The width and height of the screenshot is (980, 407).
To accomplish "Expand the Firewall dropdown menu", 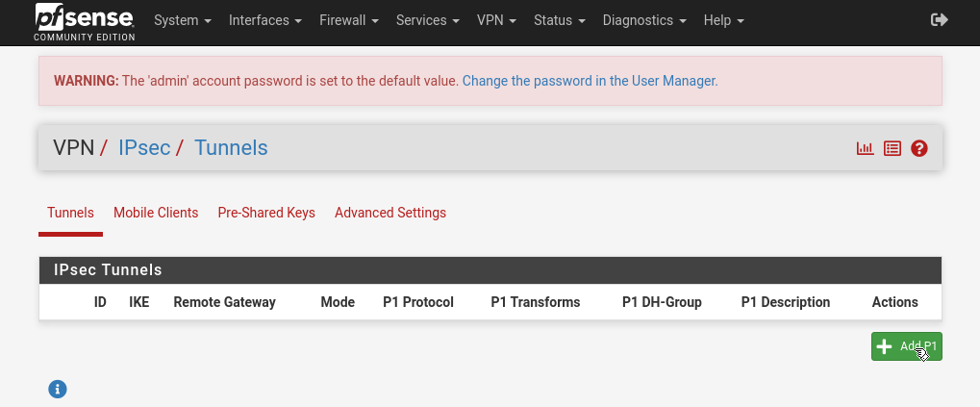I will click(348, 20).
